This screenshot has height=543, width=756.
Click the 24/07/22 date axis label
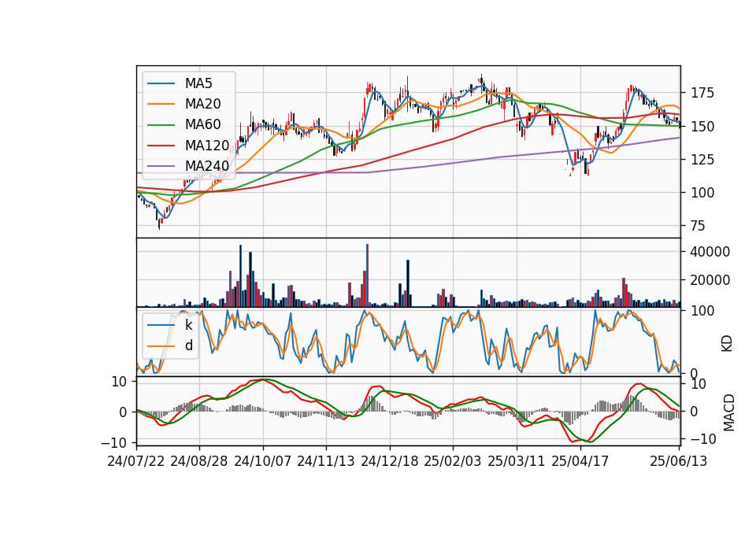point(136,462)
